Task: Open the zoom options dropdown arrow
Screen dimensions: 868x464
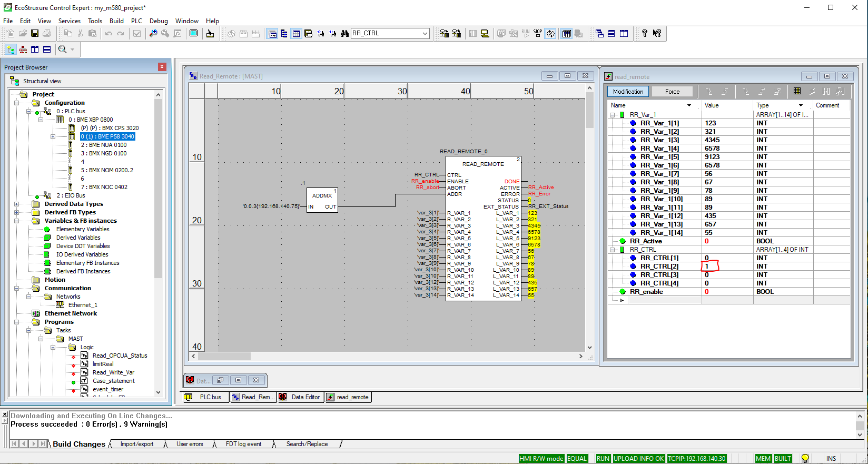Action: [x=72, y=50]
